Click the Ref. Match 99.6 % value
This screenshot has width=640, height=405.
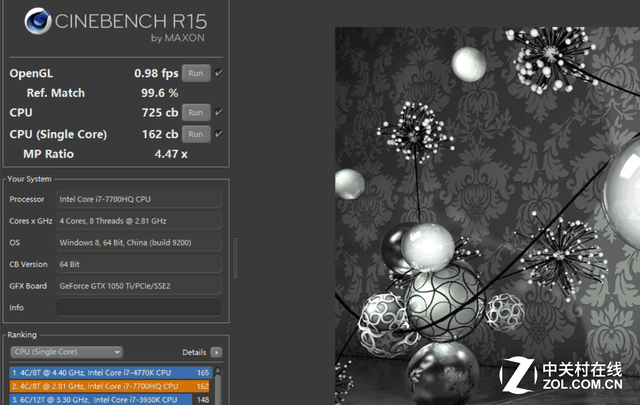click(160, 93)
